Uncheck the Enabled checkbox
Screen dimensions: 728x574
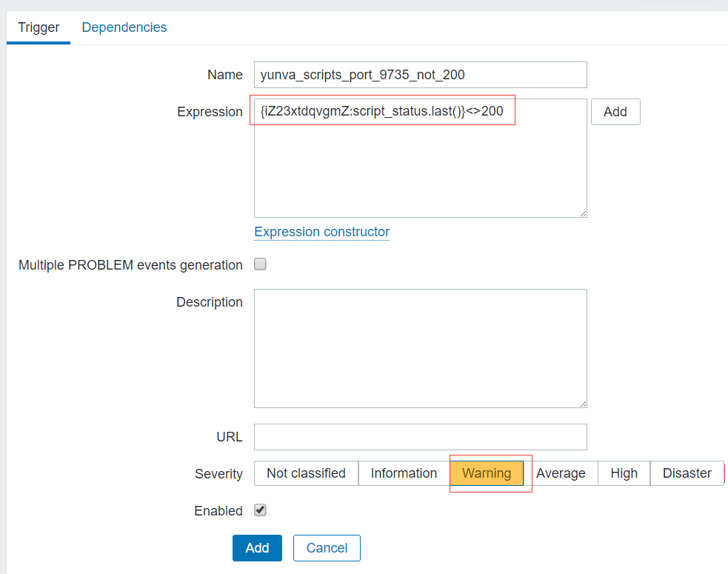260,510
